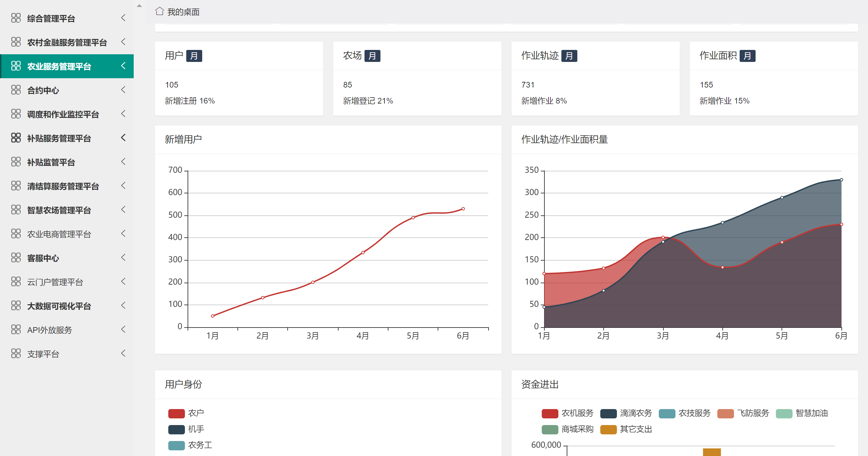Switch to the 我的桌面 tab
This screenshot has height=456, width=868.
pos(178,12)
